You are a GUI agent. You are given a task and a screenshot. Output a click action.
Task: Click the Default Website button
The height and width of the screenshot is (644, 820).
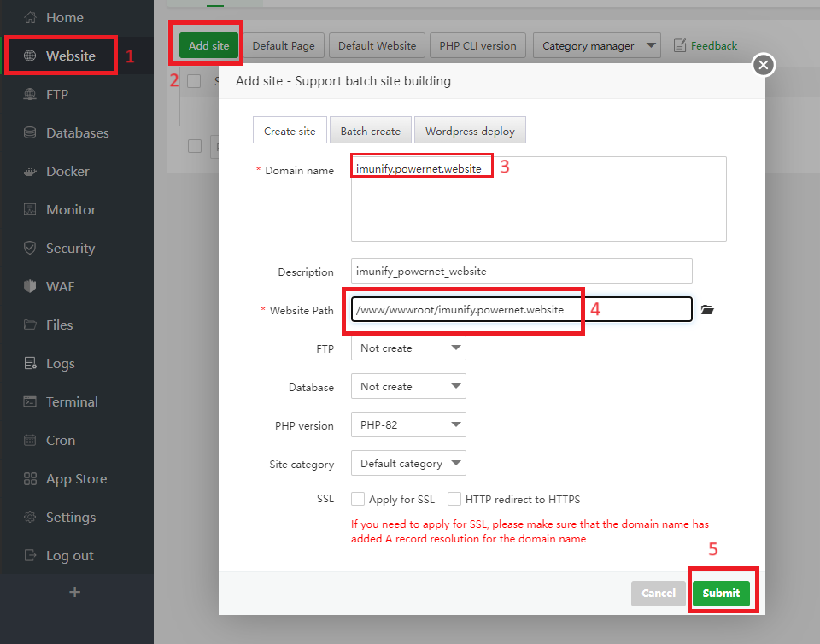point(377,45)
